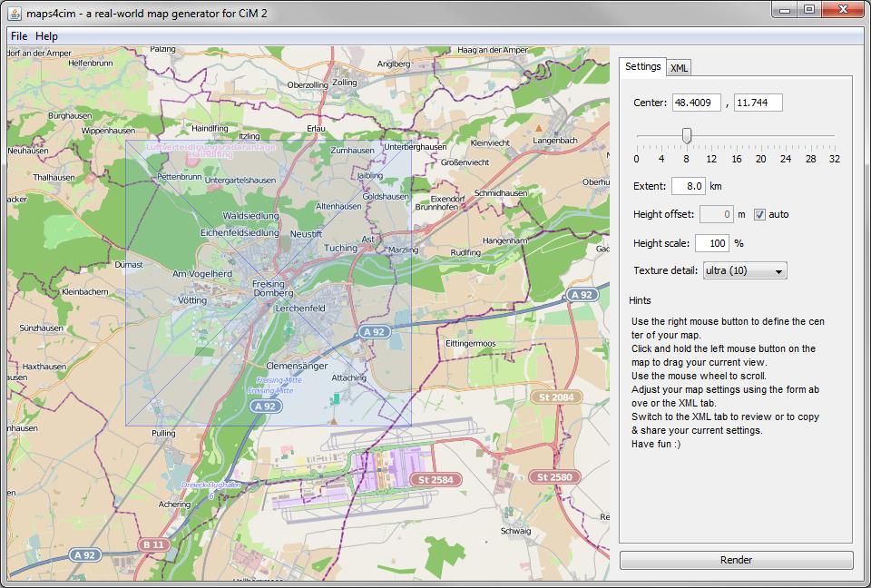Open the File menu
This screenshot has height=588, width=871.
[x=19, y=36]
